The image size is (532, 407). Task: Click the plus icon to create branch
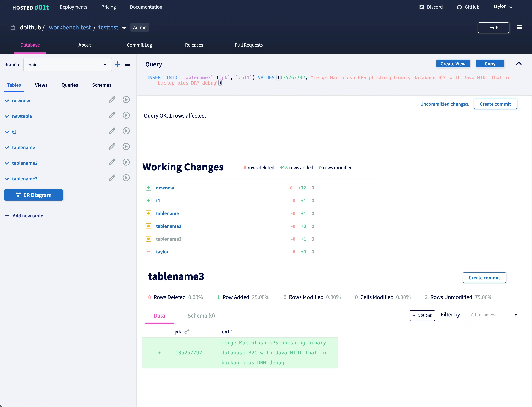tap(118, 64)
